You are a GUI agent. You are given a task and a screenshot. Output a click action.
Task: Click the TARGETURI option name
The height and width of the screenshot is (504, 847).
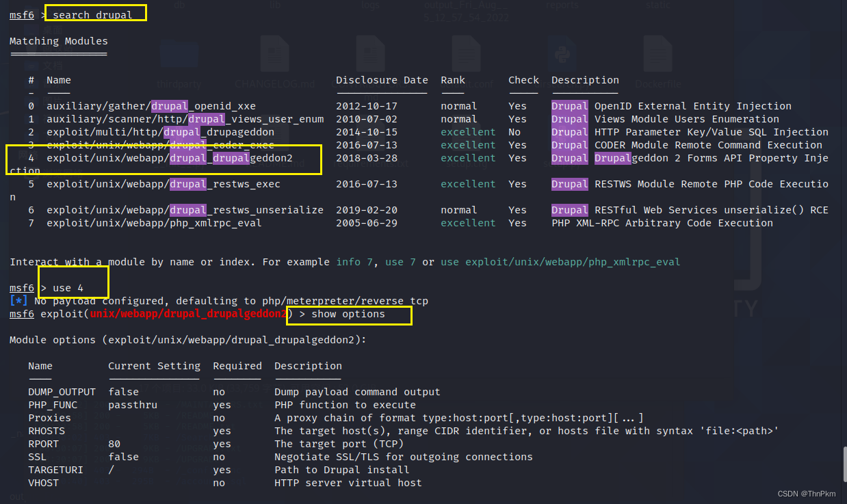pos(55,470)
